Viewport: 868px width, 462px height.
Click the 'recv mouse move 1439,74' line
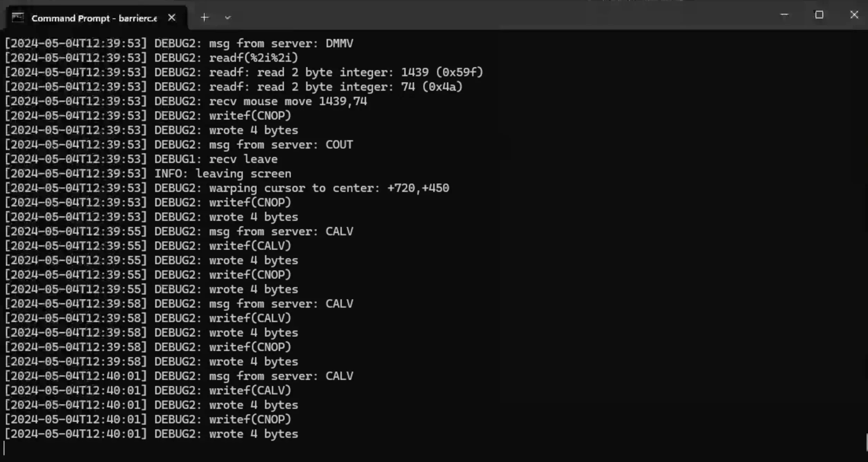(186, 102)
